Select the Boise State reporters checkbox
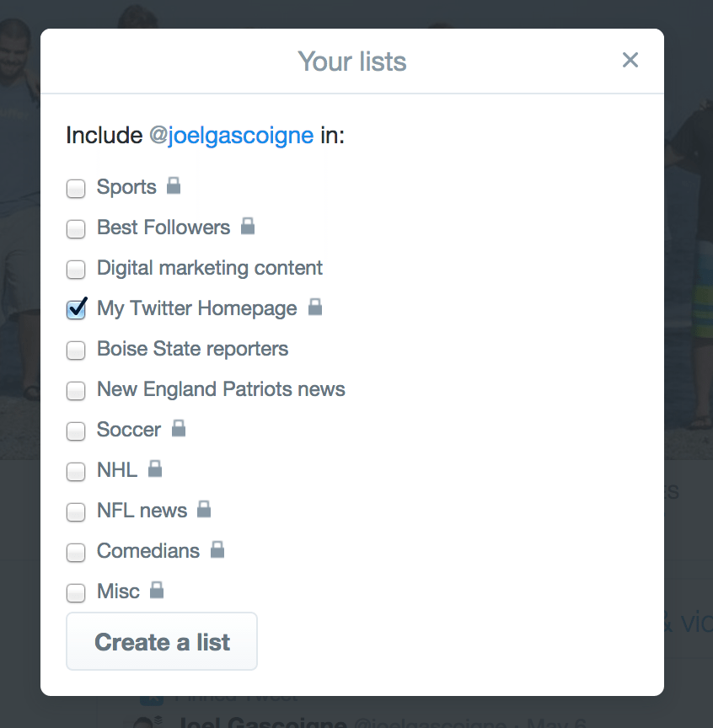The width and height of the screenshot is (713, 728). pos(76,351)
